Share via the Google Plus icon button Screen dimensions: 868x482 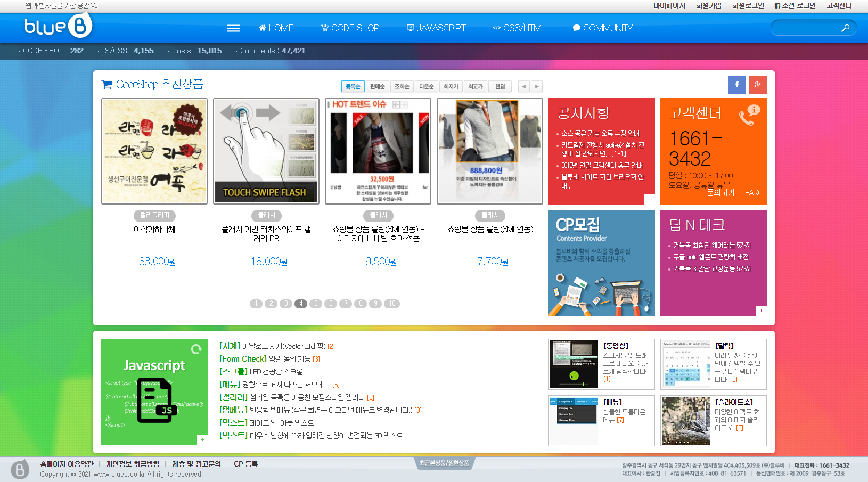[x=758, y=84]
